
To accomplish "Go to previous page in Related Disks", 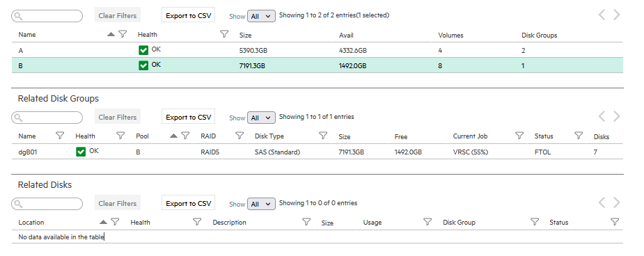I will point(602,202).
